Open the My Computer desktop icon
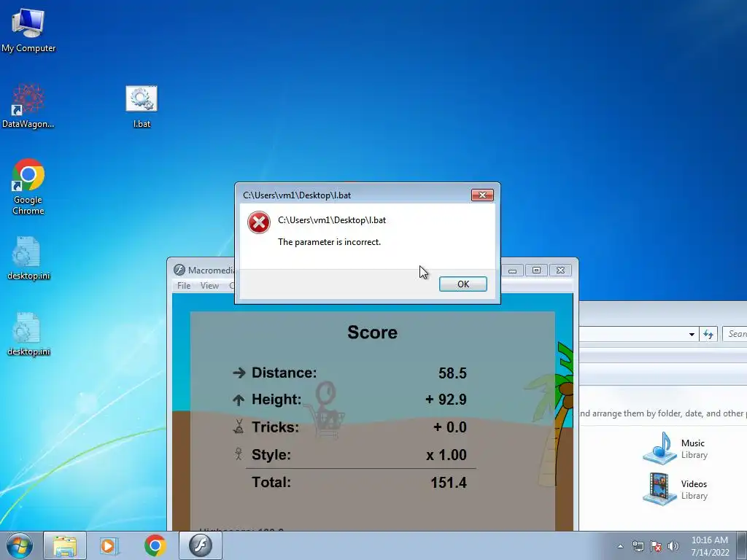 tap(28, 31)
